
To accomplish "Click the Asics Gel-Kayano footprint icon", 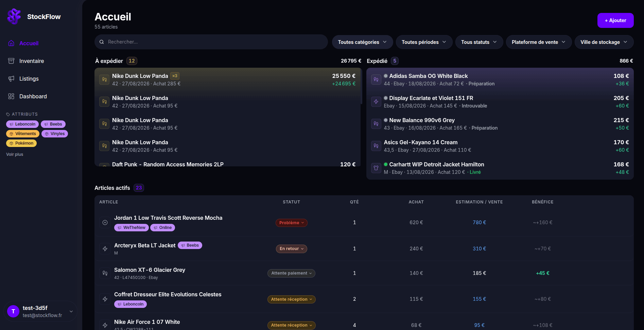I will coord(376,146).
